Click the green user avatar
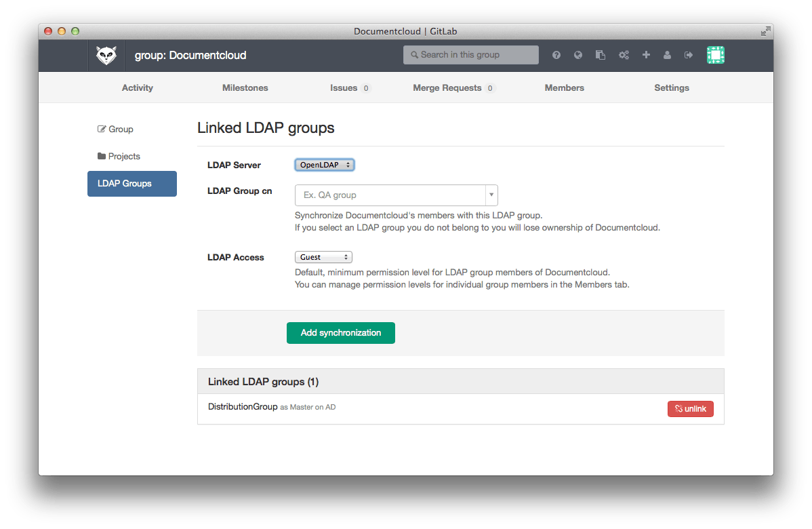Screen dimensions: 812x529 coord(716,55)
